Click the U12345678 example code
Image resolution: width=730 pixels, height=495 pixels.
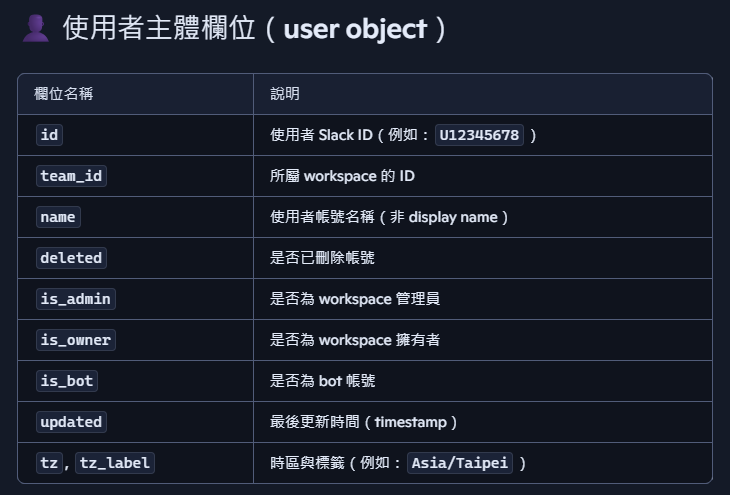click(479, 135)
